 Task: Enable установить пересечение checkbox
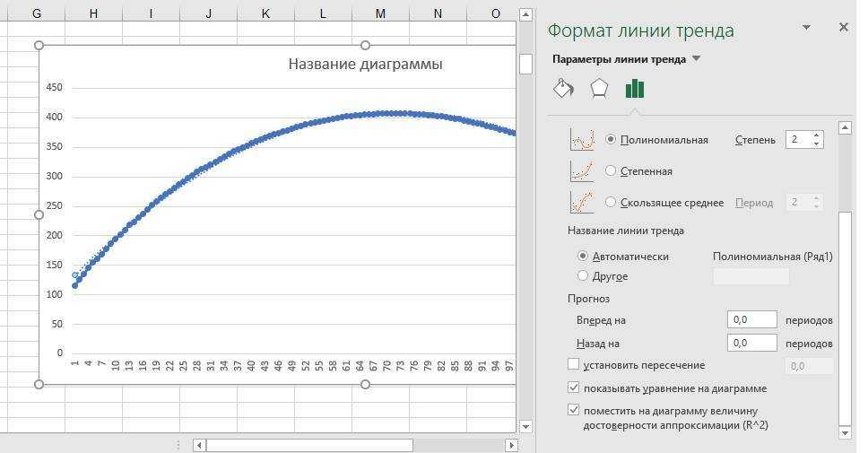coord(574,364)
